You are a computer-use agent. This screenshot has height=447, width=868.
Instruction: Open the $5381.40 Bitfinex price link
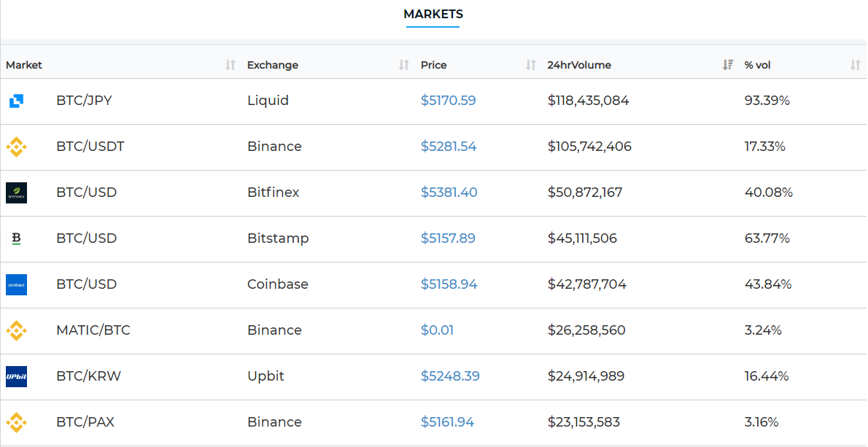449,193
